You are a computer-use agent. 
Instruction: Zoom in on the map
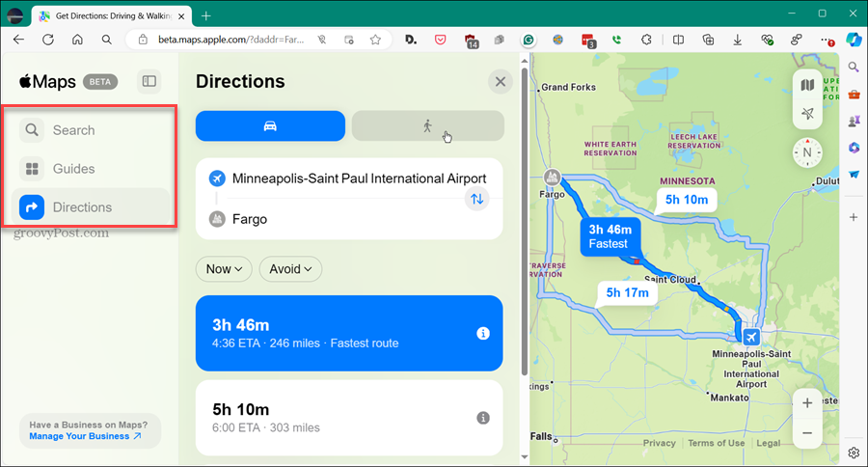tap(807, 403)
